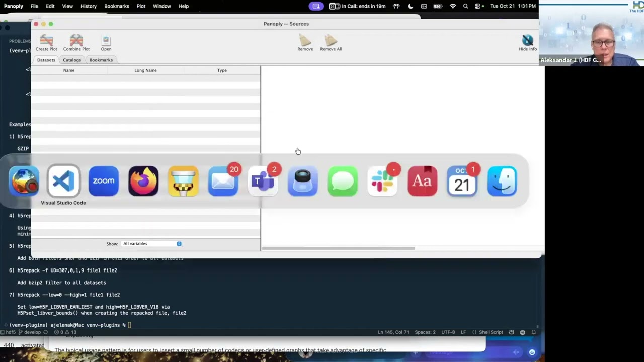Click the In Call status in menu bar
Image resolution: width=644 pixels, height=362 pixels.
[x=357, y=6]
